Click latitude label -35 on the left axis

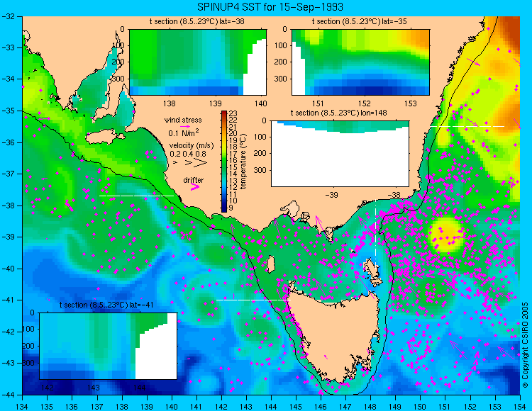pos(8,111)
